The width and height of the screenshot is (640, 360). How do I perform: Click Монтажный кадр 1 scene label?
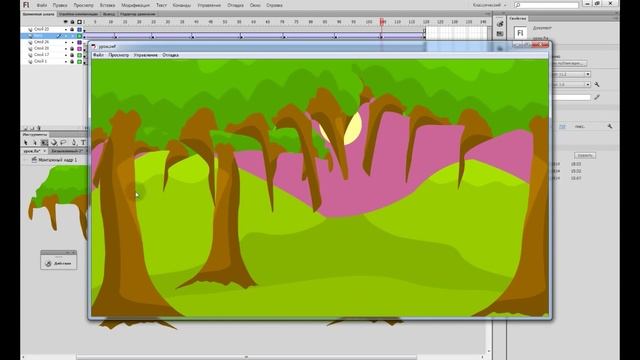pos(57,160)
